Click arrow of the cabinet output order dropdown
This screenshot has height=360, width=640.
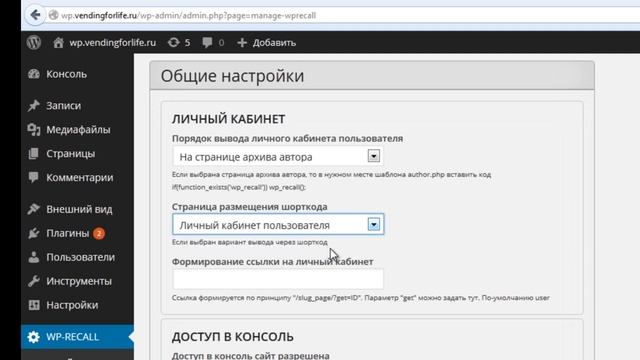click(x=373, y=156)
